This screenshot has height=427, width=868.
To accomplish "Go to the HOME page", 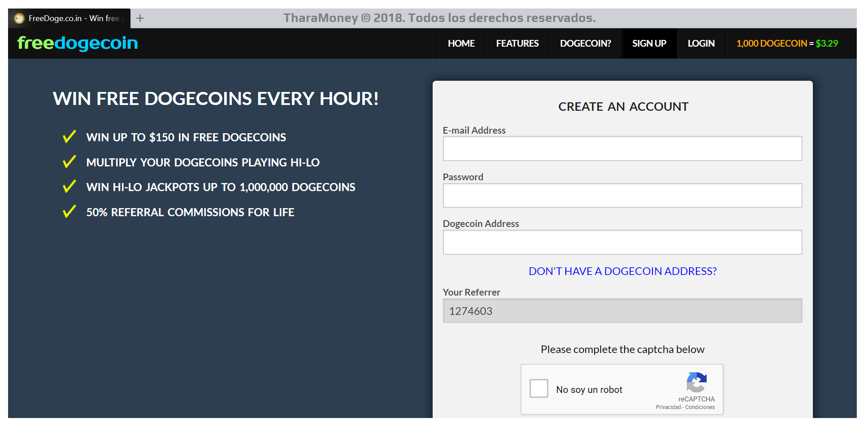I will [x=461, y=44].
